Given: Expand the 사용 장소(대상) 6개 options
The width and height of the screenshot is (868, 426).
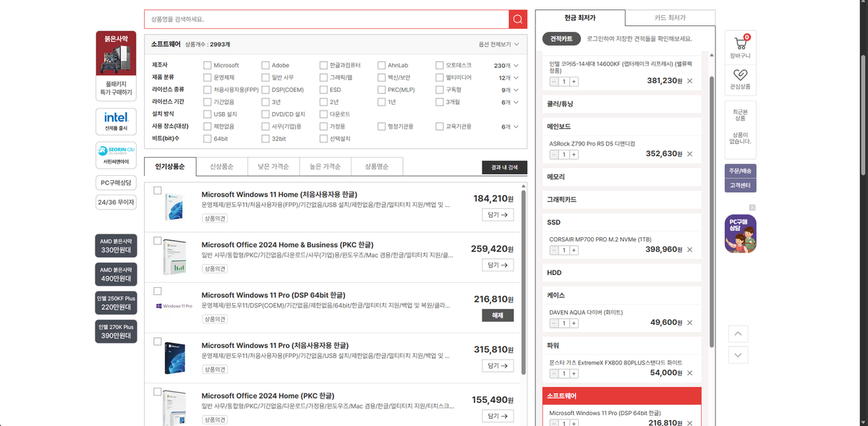Looking at the screenshot, I should click(510, 127).
